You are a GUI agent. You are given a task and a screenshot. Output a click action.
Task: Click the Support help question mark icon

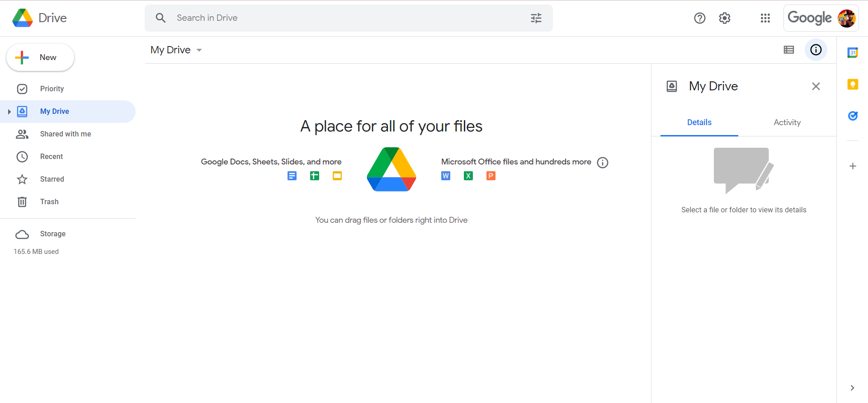coord(699,18)
